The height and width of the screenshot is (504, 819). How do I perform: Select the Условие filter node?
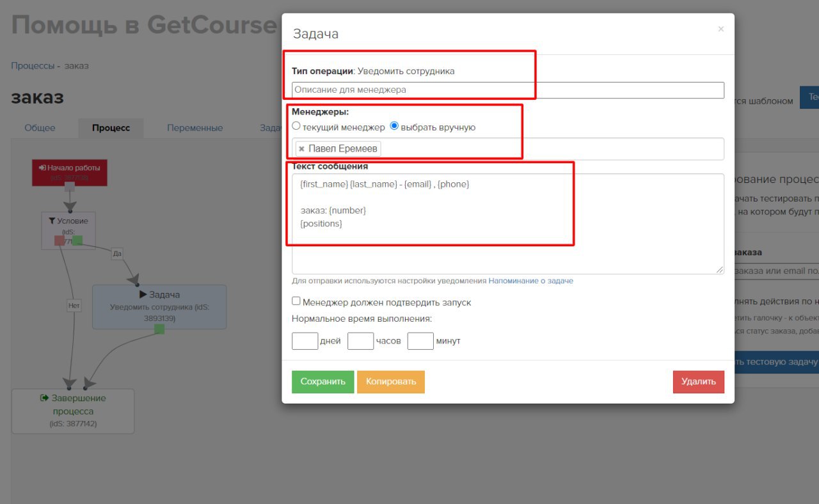68,230
